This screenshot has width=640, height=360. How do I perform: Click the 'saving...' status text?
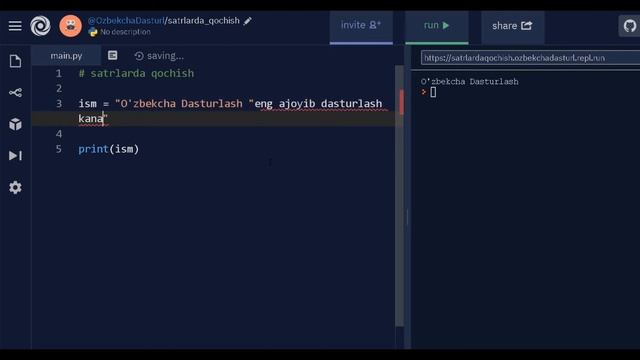165,56
